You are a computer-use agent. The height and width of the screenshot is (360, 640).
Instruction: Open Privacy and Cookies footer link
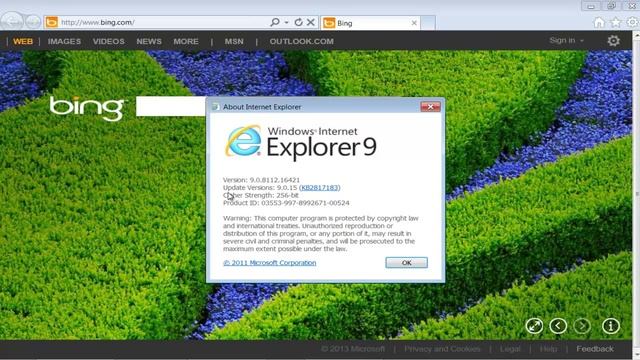[442, 349]
